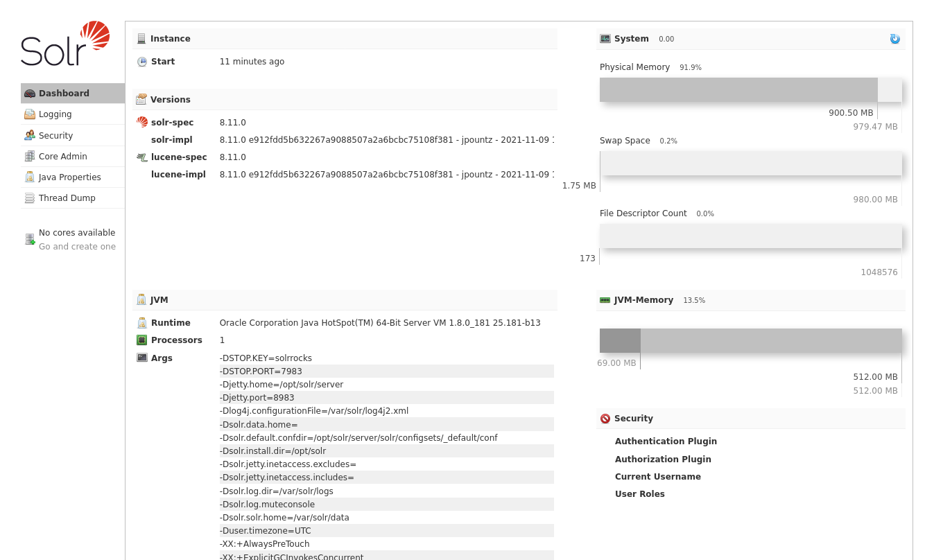Click the 1048576 file descriptor limit
This screenshot has width=934, height=560.
(879, 272)
